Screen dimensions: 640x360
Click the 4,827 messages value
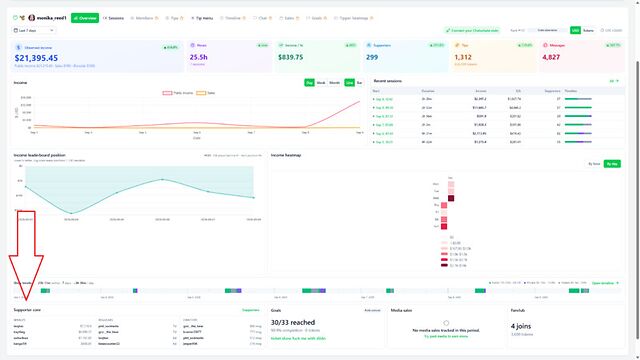(551, 57)
